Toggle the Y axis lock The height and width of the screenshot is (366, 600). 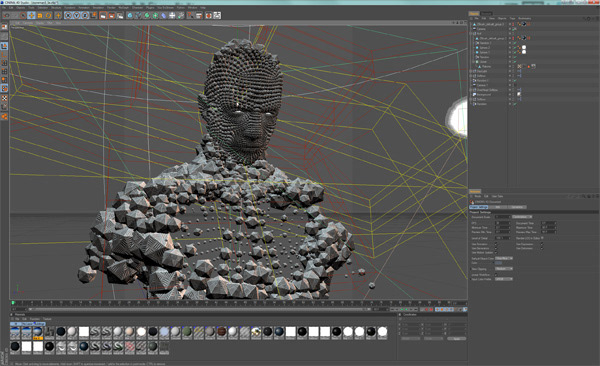pos(77,15)
